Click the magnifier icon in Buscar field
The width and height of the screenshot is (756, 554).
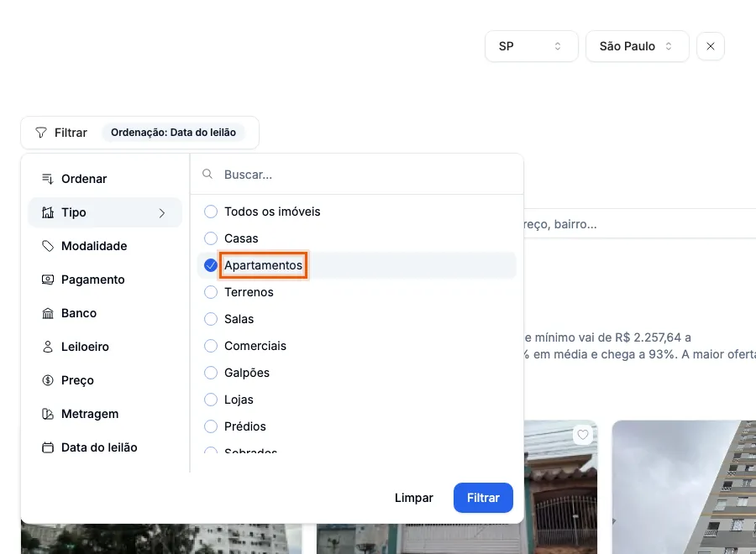pos(207,174)
